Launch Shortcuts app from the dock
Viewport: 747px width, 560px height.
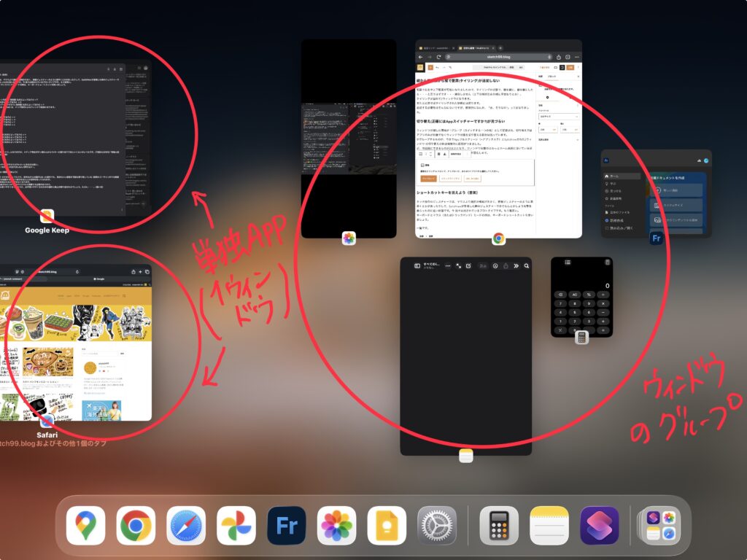pyautogui.click(x=600, y=526)
